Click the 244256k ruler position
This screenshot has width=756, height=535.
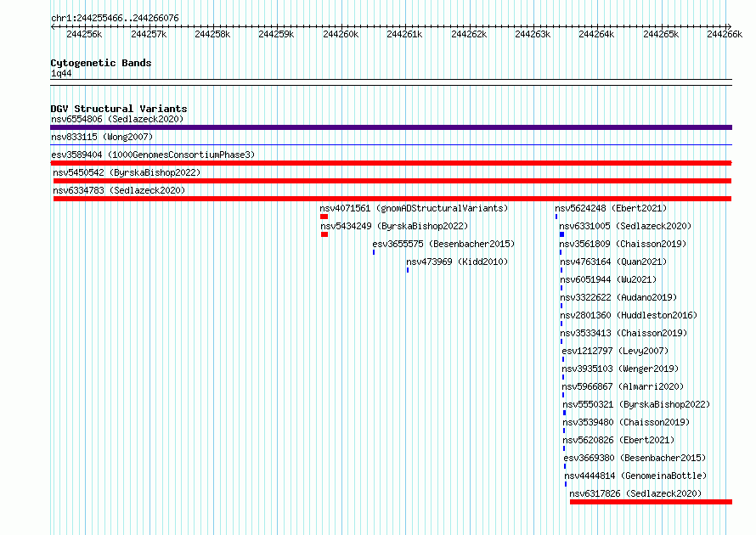click(x=84, y=34)
